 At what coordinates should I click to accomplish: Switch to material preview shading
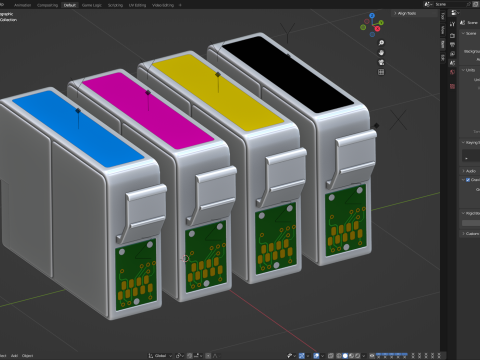(x=351, y=356)
